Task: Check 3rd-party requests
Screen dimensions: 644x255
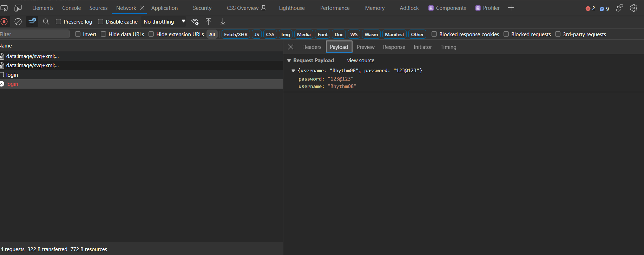Action: tap(558, 34)
